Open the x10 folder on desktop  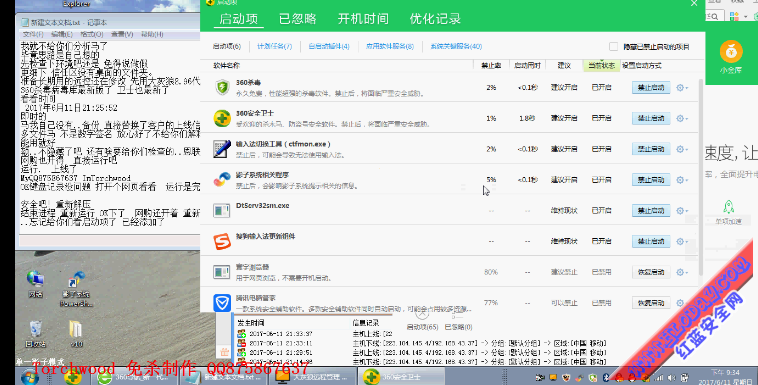(76, 329)
